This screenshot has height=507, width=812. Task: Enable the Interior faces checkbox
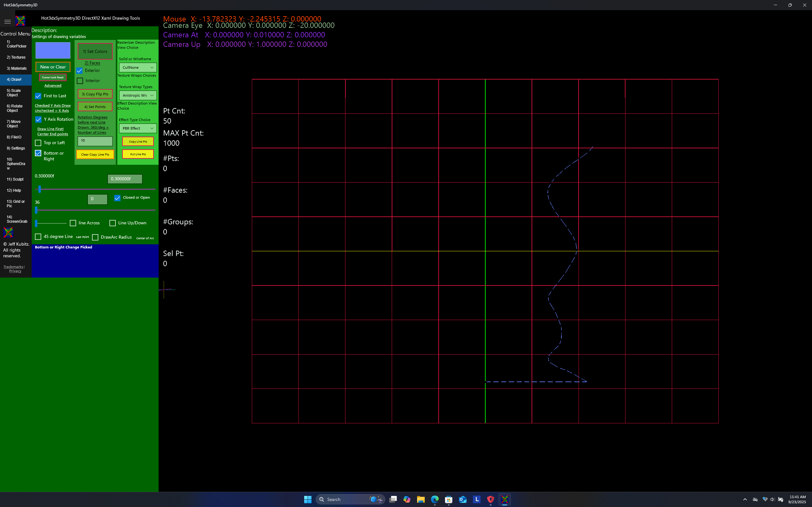point(80,80)
